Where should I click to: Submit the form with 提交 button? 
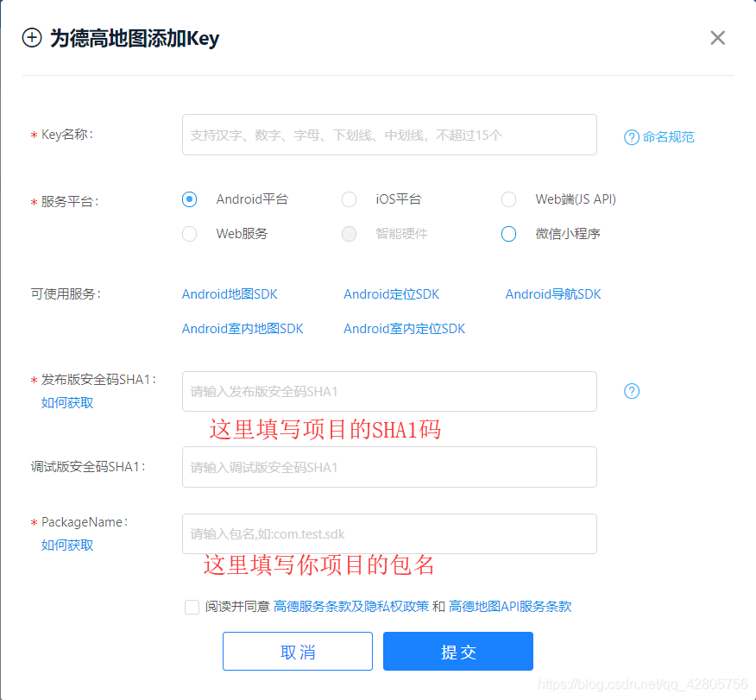[458, 652]
